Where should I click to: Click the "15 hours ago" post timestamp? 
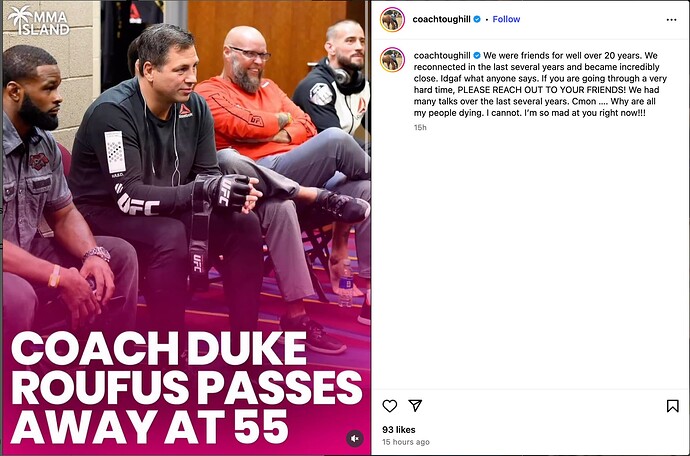[406, 442]
